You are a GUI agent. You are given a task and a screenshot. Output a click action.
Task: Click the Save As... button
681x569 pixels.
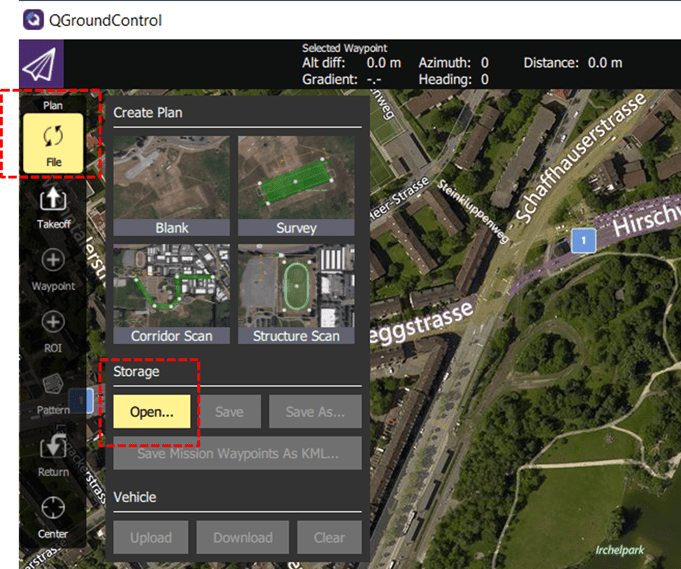tap(315, 411)
